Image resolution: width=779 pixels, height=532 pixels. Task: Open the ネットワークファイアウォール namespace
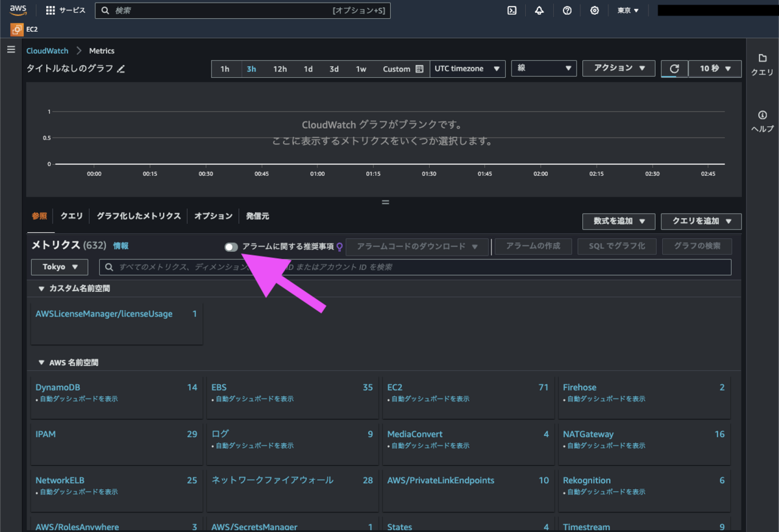pyautogui.click(x=273, y=480)
